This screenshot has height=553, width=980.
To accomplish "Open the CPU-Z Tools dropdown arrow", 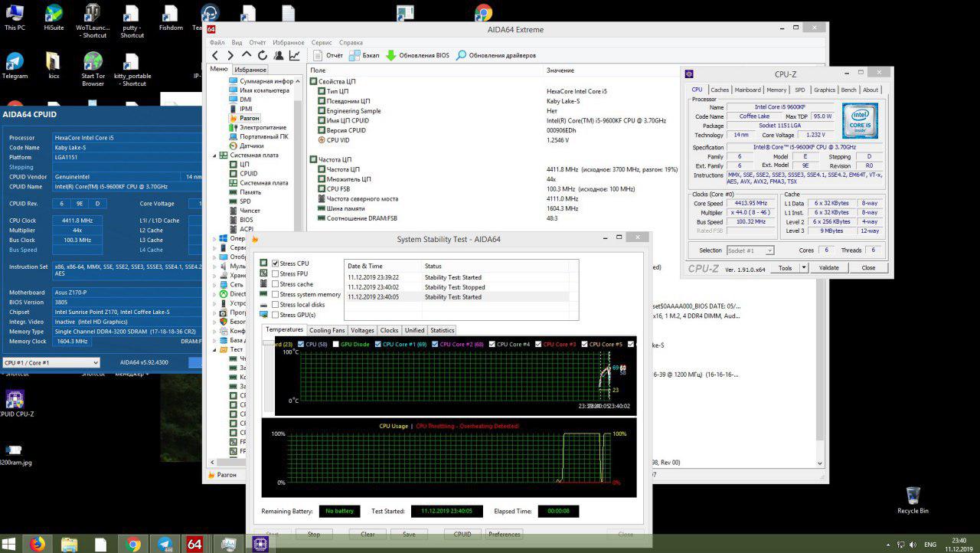I will 804,268.
